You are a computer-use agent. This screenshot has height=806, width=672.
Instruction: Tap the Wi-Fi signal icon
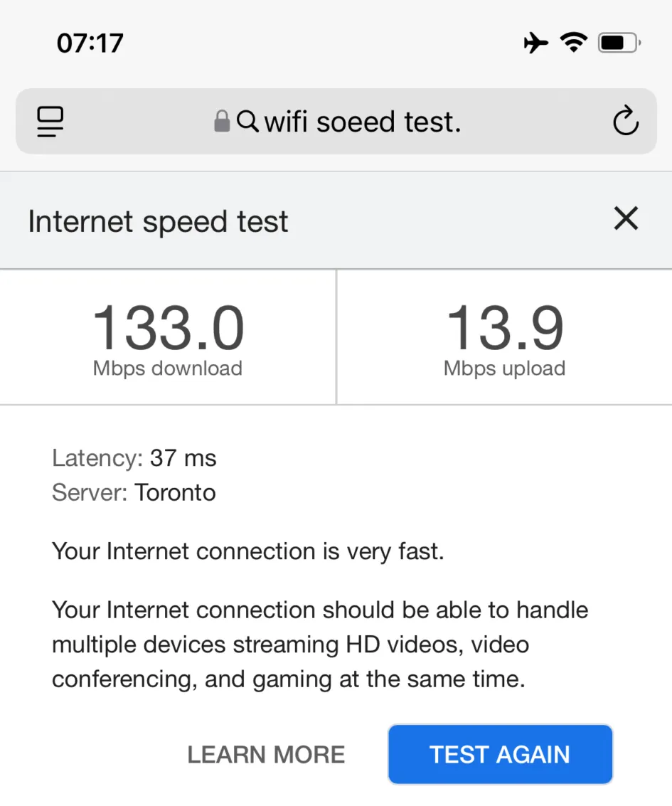pos(573,41)
